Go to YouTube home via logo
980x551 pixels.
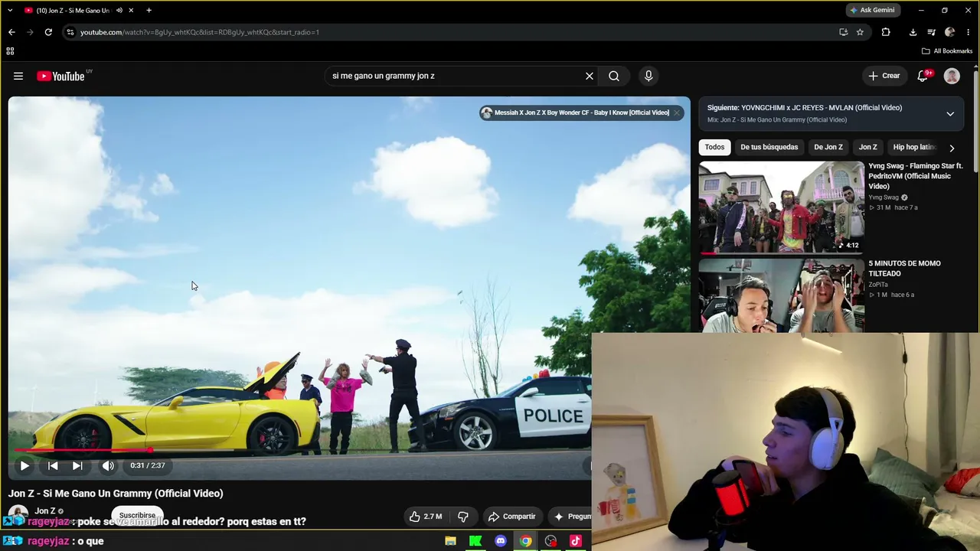point(60,76)
